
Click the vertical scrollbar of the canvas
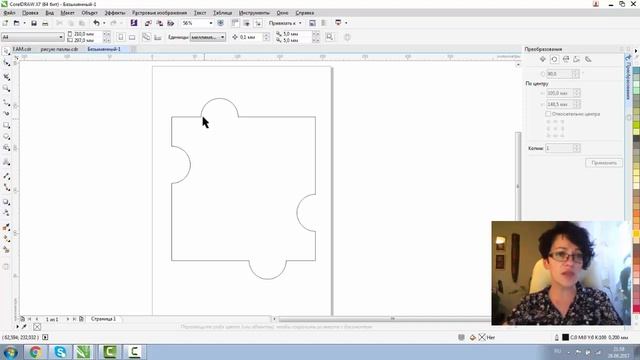tap(518, 186)
